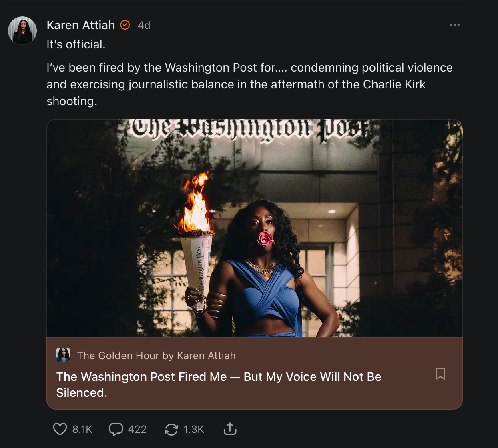This screenshot has height=448, width=498.
Task: Click the 8.1K likes count
Action: (x=82, y=430)
